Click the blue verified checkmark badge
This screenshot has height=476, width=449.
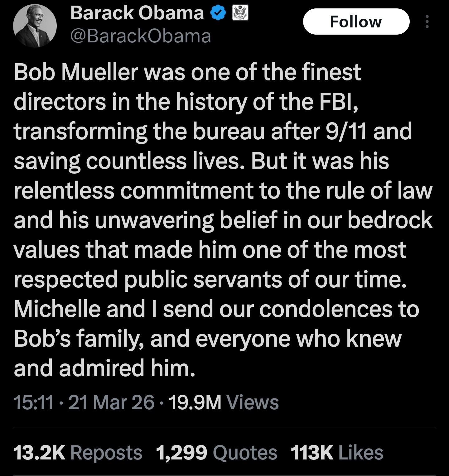click(218, 13)
